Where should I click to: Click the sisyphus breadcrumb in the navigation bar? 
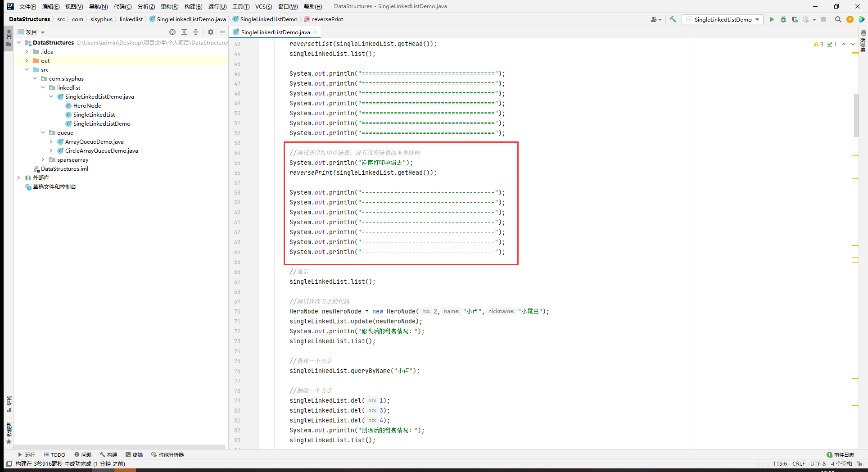pos(101,19)
